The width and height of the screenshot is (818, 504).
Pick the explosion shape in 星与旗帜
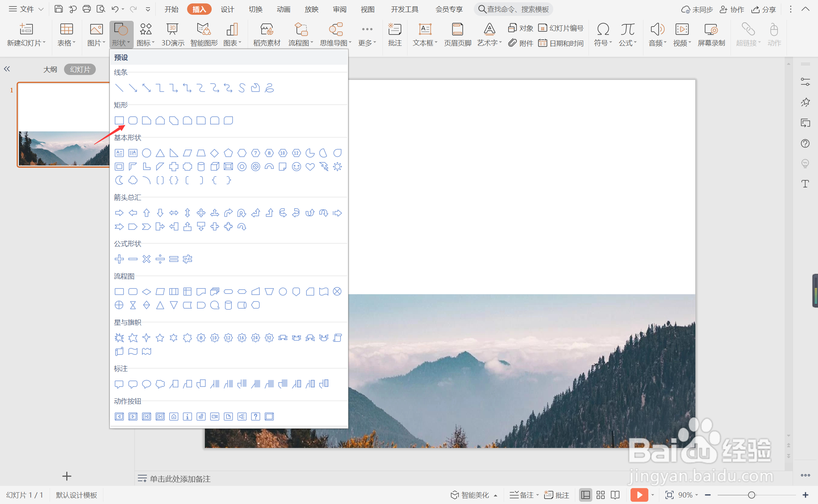[119, 338]
